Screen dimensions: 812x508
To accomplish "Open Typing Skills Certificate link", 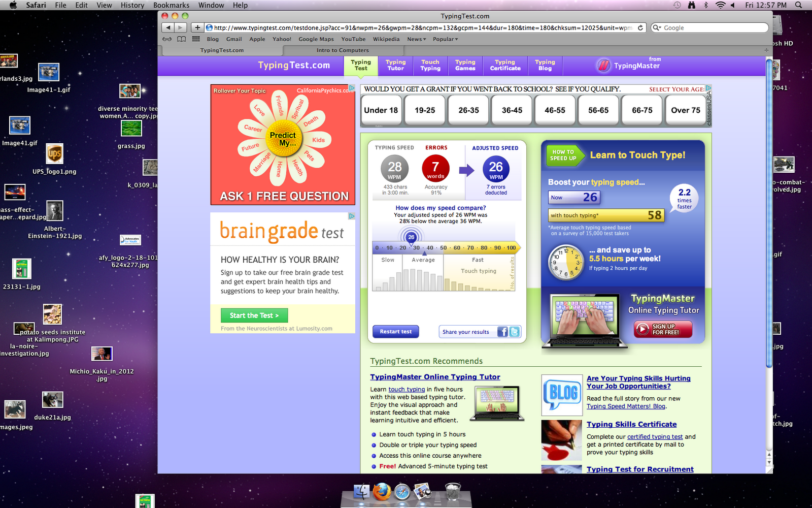I will [632, 424].
